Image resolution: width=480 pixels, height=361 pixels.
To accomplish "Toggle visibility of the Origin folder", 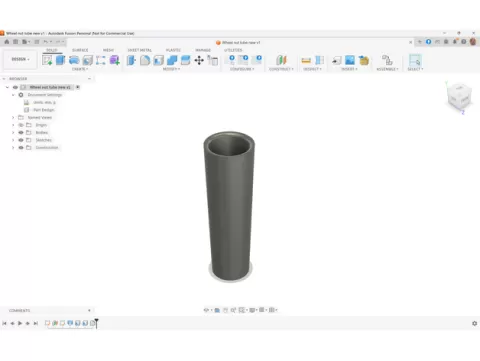I will click(x=21, y=125).
